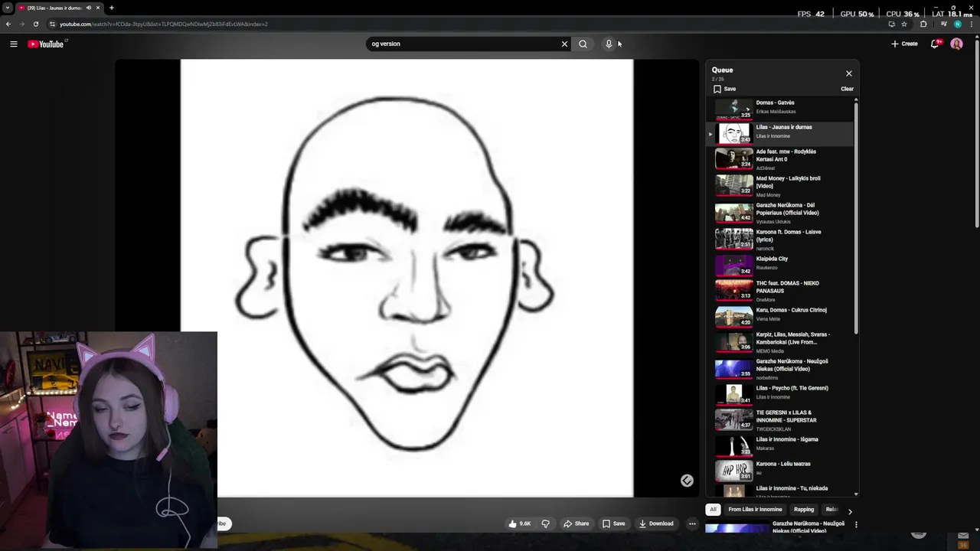Play Karu, Domas - Cukrus Citrinoj
The width and height of the screenshot is (980, 551).
point(779,315)
